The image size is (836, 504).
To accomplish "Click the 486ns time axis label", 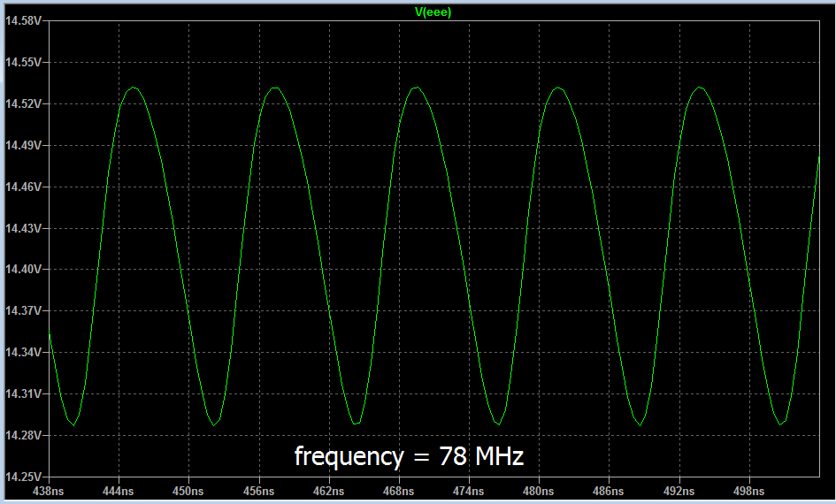I will [609, 492].
